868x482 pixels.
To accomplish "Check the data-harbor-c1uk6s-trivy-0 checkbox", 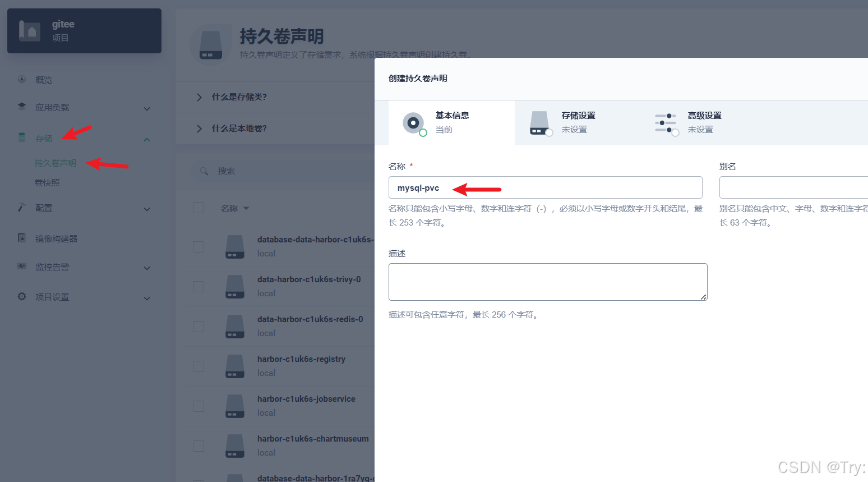I will point(198,286).
